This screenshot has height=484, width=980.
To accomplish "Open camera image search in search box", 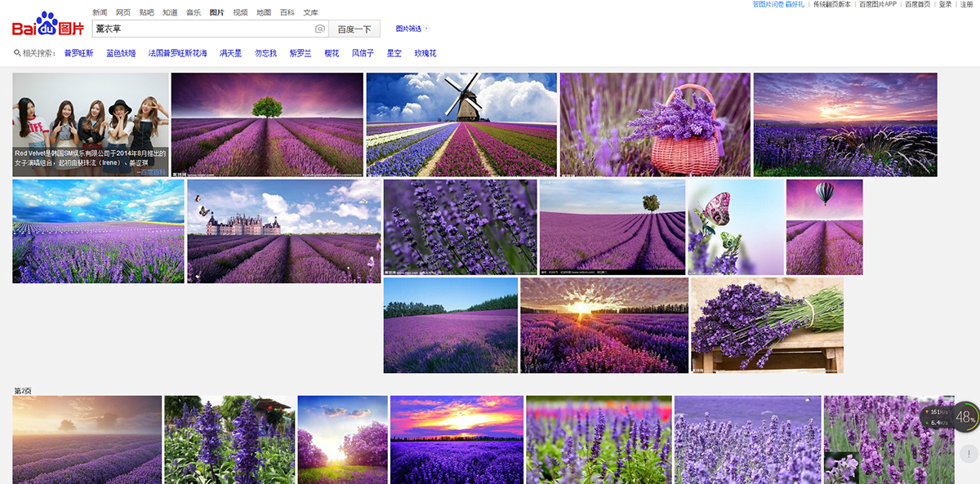I will pyautogui.click(x=320, y=29).
